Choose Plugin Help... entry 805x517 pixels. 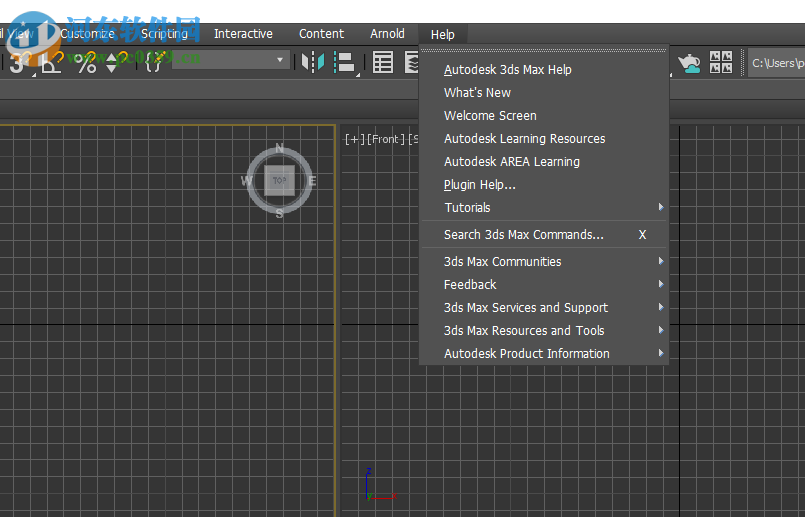pos(544,185)
